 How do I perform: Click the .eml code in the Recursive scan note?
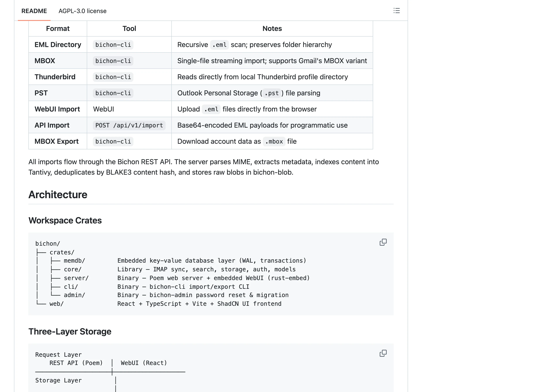pos(219,45)
